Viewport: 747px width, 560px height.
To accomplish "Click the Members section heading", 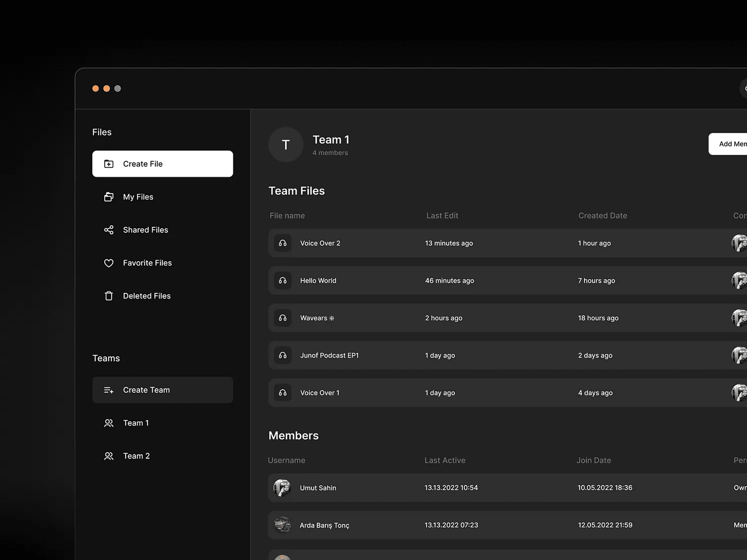I will tap(293, 436).
